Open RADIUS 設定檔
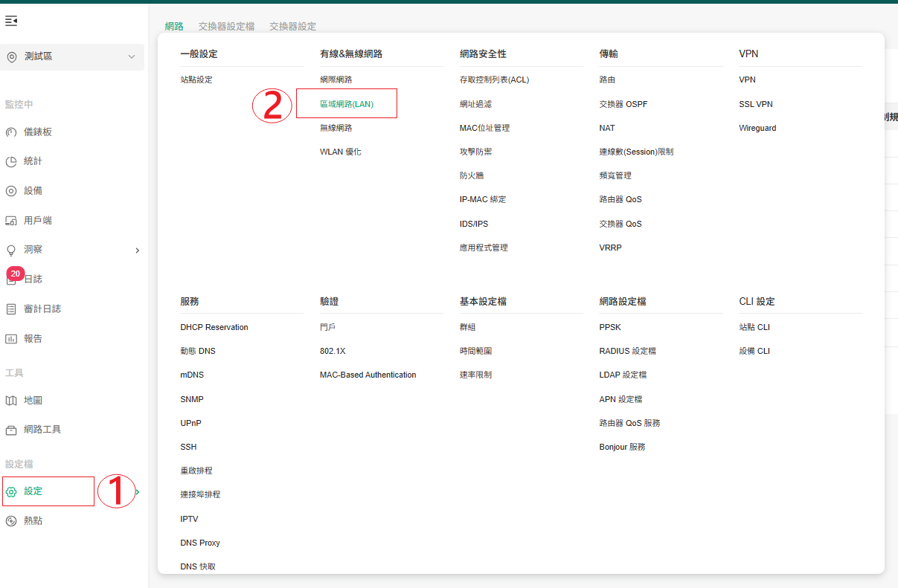898x588 pixels. [x=628, y=351]
